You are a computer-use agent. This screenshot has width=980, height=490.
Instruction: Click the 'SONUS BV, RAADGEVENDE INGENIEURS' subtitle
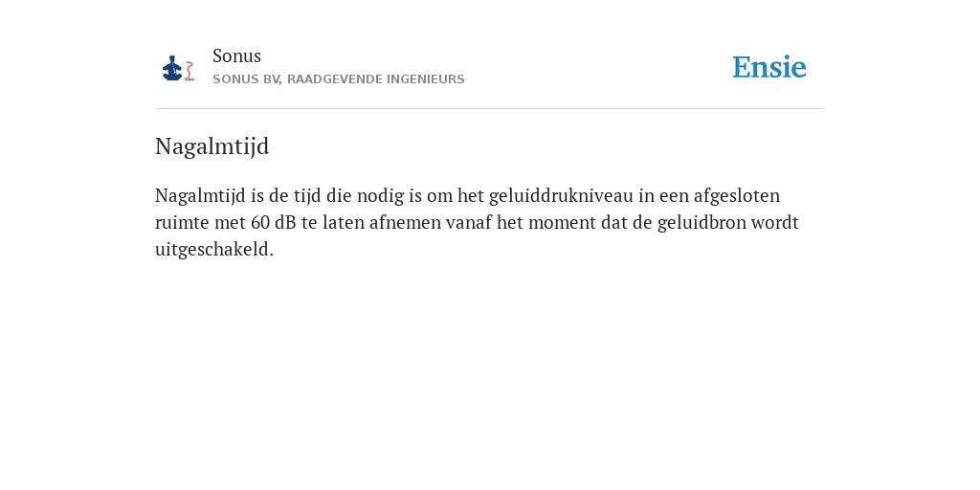click(338, 79)
